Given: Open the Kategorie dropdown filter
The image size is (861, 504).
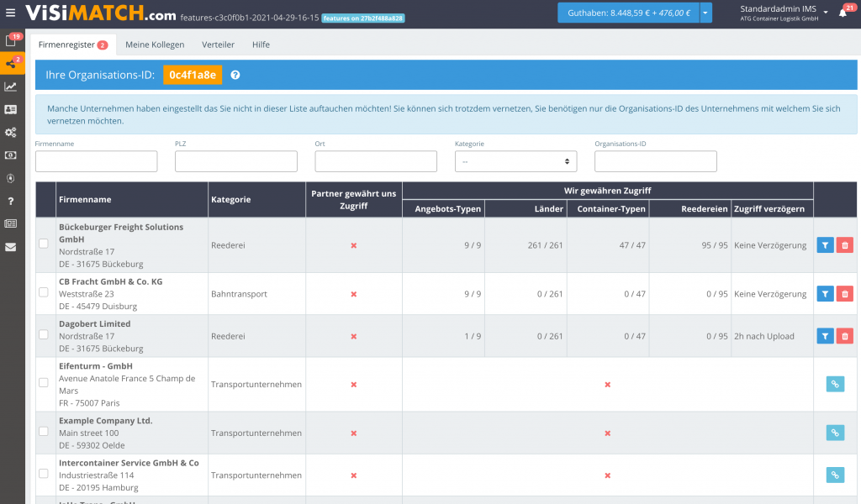Looking at the screenshot, I should coord(515,161).
